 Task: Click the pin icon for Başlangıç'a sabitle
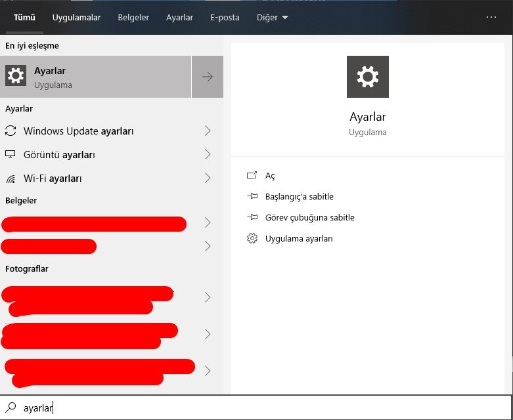252,196
